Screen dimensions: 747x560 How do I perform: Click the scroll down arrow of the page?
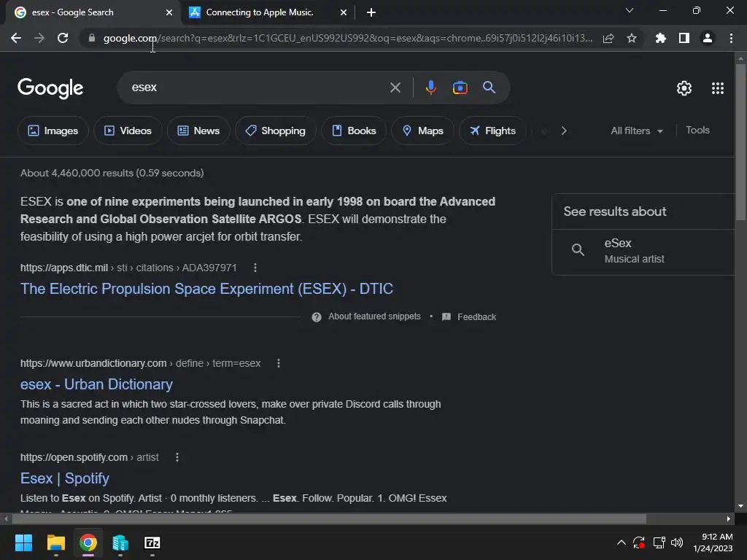click(740, 506)
